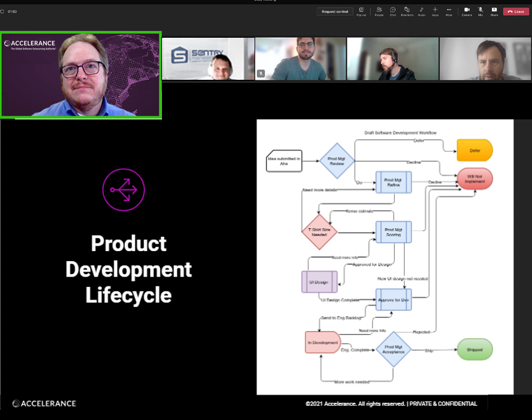Viewport: 532px width, 420px height.
Task: Click the In Development node
Action: (x=323, y=342)
